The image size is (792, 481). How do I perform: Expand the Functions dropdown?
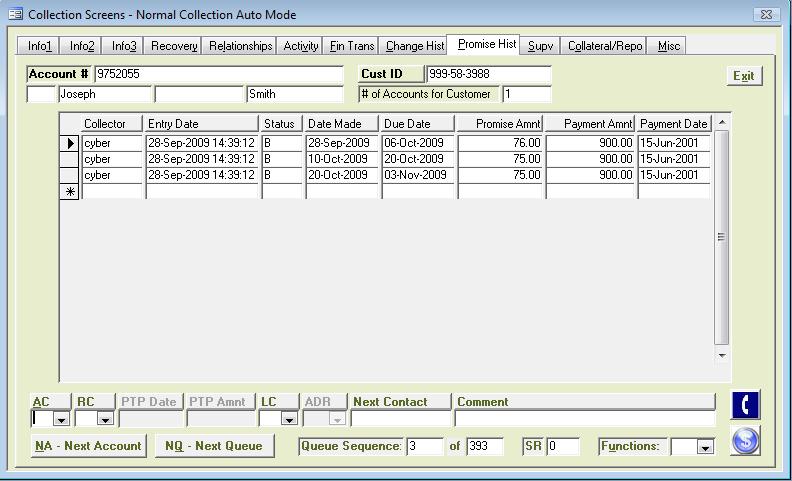click(706, 447)
